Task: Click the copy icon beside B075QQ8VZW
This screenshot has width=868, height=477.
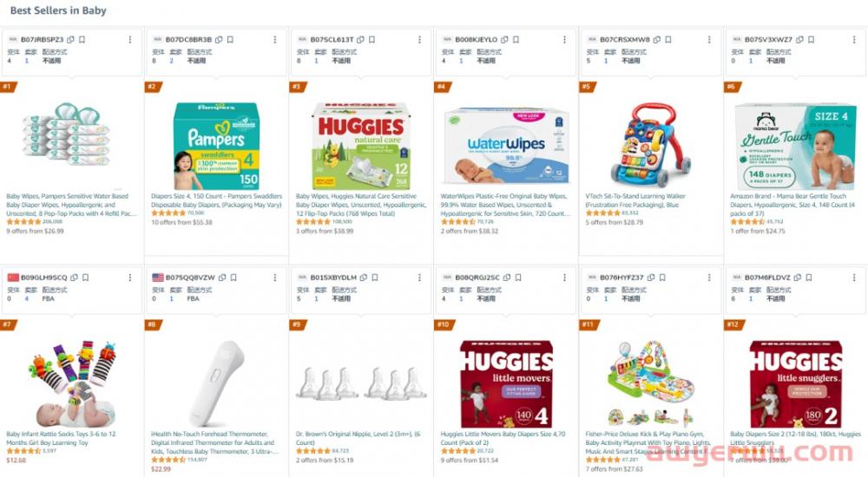Action: 222,278
